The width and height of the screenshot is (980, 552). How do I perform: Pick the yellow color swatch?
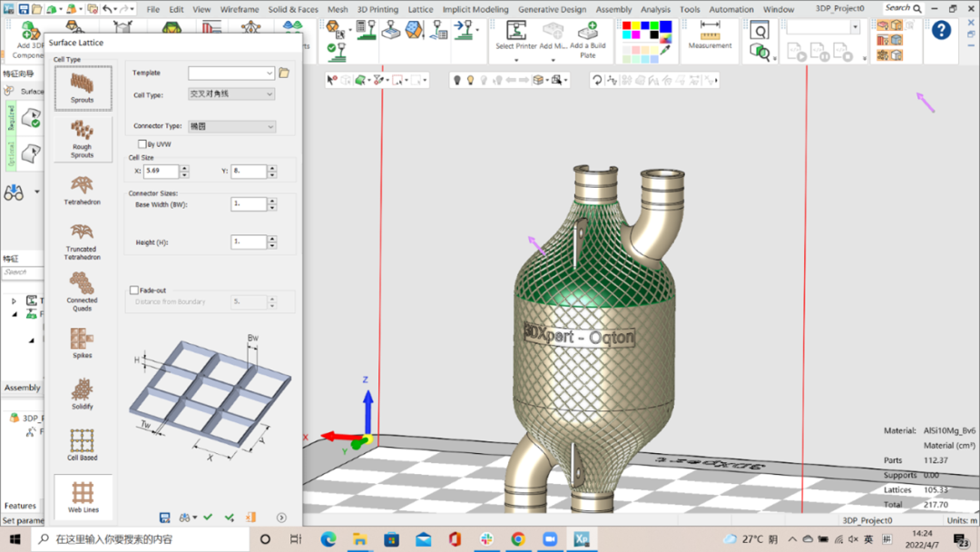[x=636, y=26]
